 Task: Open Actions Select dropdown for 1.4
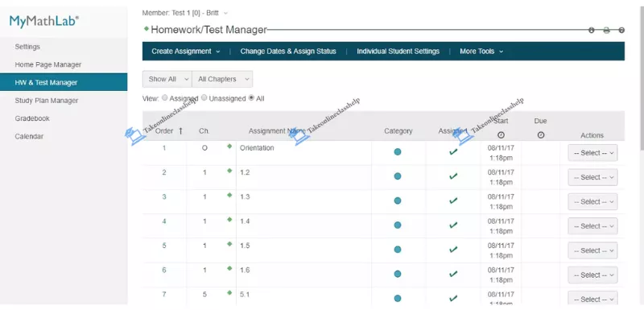click(592, 226)
